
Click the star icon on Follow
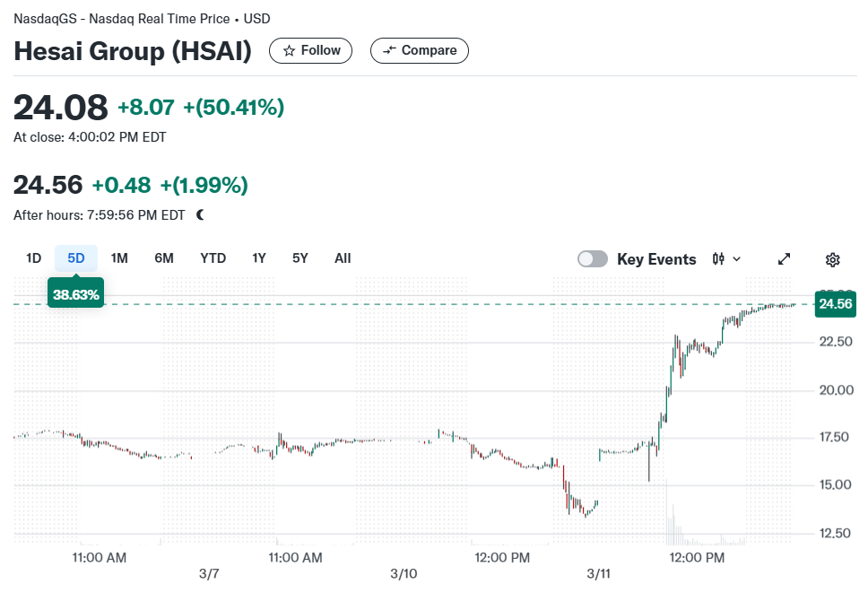[x=289, y=51]
